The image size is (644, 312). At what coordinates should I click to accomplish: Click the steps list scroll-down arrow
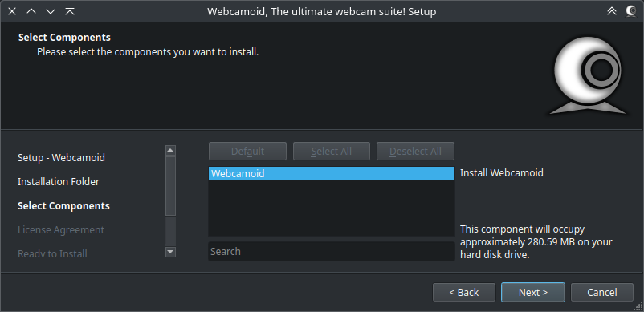(x=170, y=252)
